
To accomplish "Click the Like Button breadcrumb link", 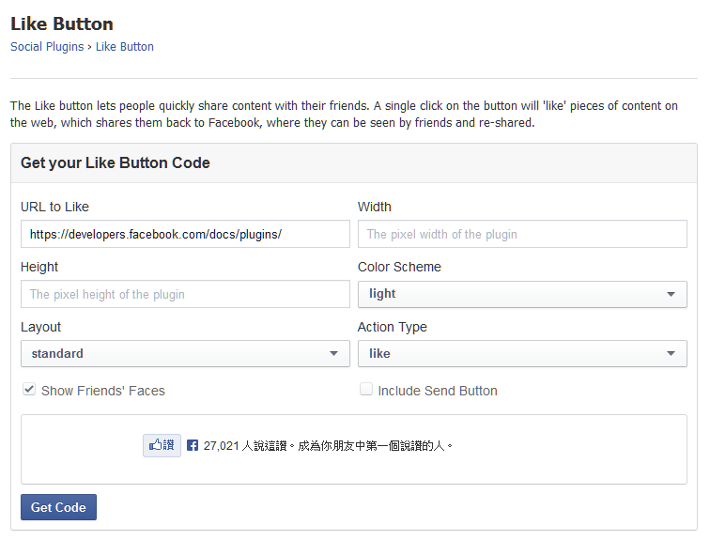I will tap(125, 47).
